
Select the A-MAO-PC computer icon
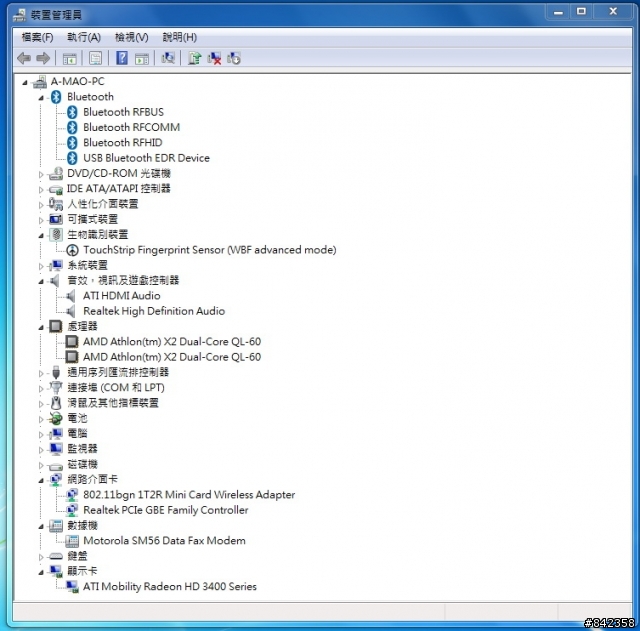(40, 82)
